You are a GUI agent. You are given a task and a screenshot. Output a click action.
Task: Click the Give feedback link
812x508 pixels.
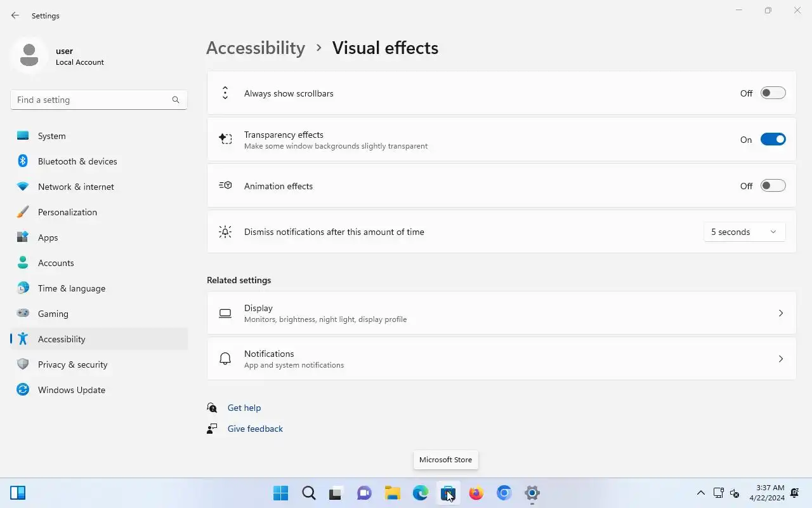tap(255, 429)
